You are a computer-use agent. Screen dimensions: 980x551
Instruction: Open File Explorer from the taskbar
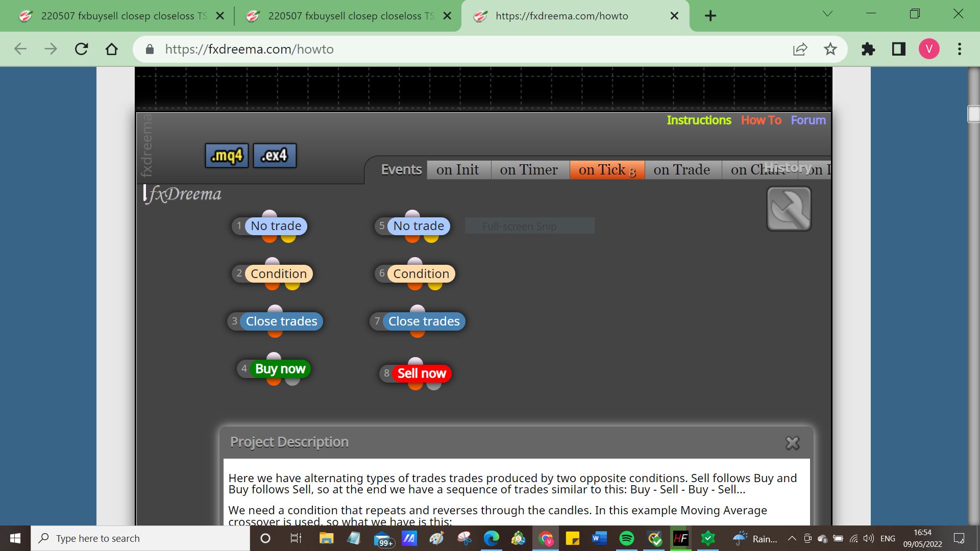(x=326, y=538)
